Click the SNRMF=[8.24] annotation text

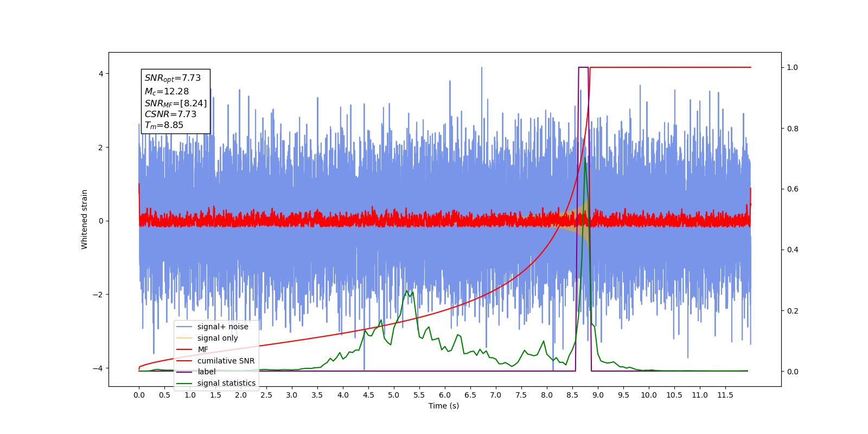(x=175, y=103)
